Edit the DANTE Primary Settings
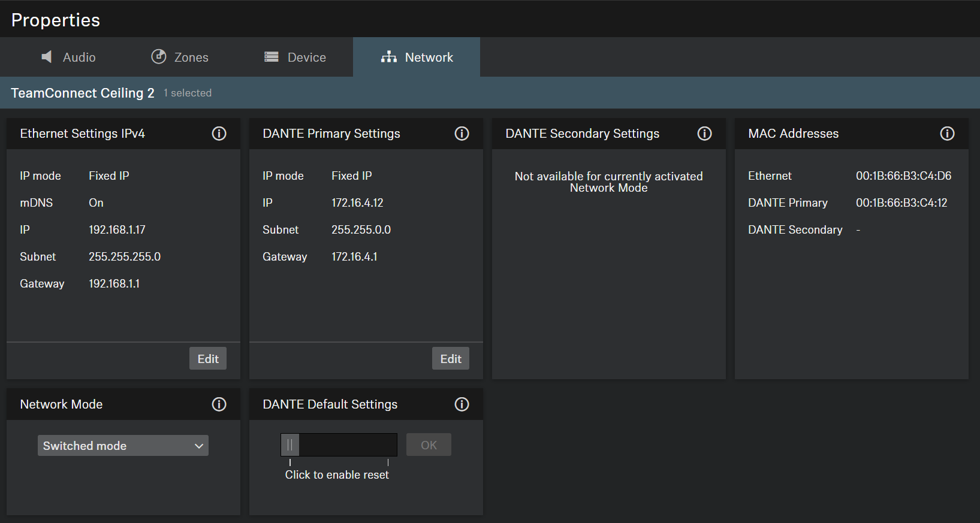The height and width of the screenshot is (523, 980). coord(451,359)
